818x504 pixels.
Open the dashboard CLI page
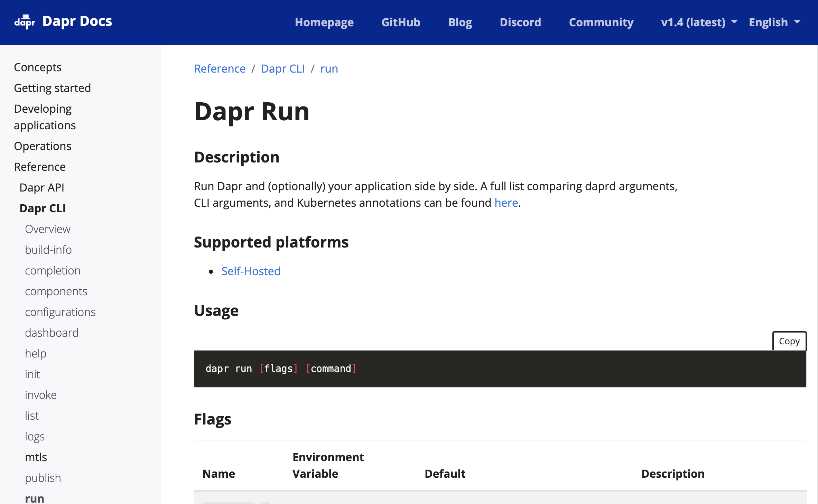(52, 333)
